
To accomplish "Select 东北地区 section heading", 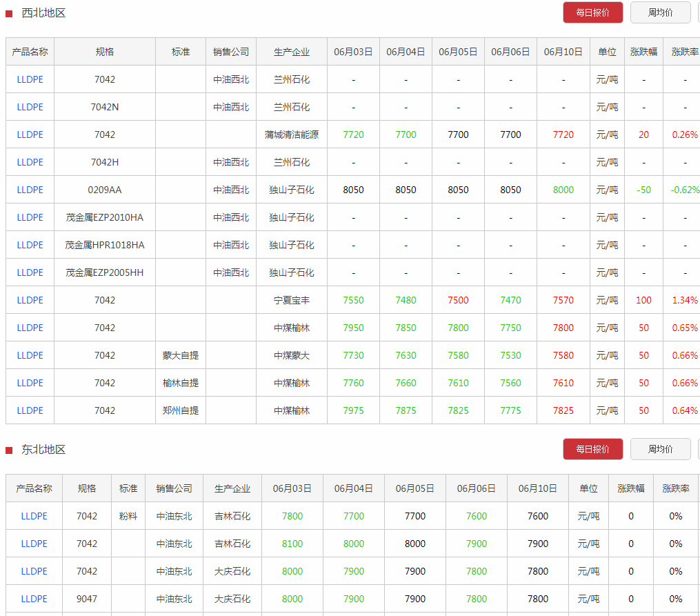I will pyautogui.click(x=43, y=450).
